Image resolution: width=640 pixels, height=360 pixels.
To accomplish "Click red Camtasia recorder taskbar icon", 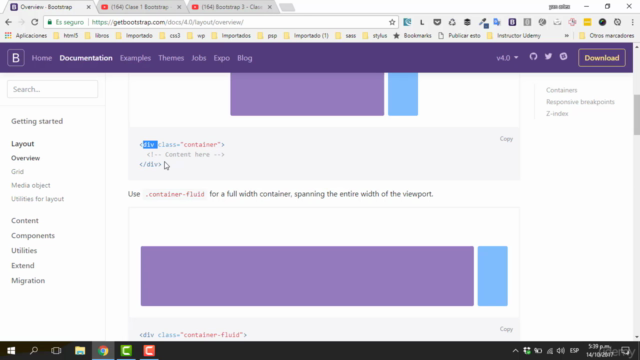I will tap(149, 351).
